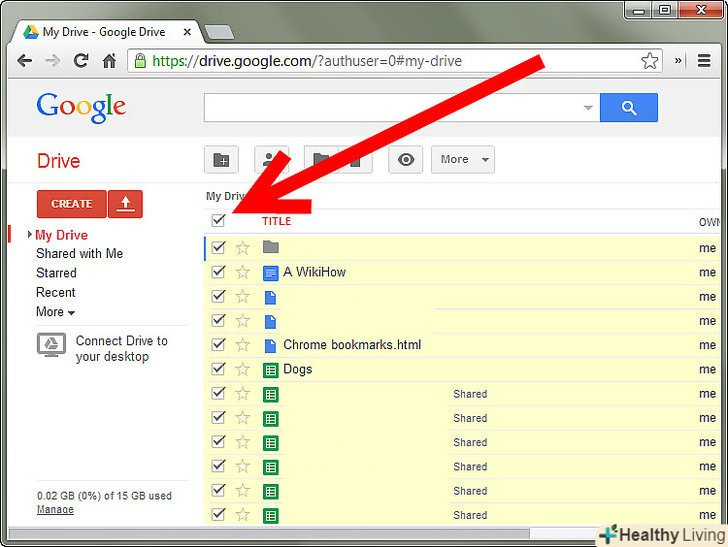Screen dimensions: 728x547
Task: Click the new folder icon
Action: [221, 160]
